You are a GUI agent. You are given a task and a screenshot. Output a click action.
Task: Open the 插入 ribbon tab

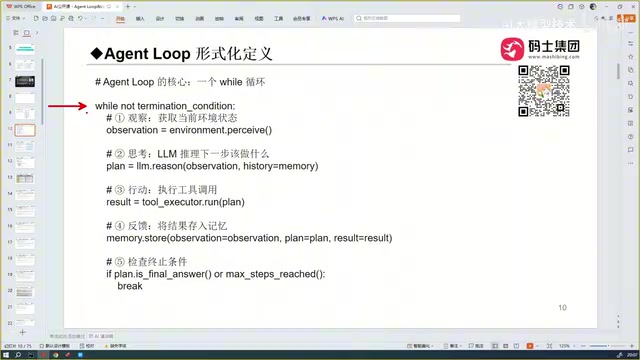(140, 18)
